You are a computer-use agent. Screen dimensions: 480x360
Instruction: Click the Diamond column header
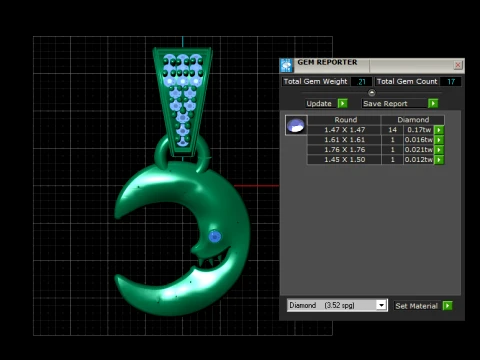tap(413, 120)
